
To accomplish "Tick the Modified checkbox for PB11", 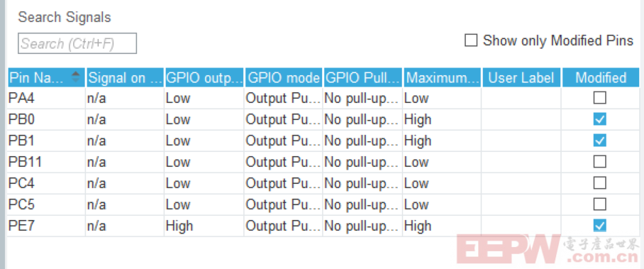I will 599,162.
